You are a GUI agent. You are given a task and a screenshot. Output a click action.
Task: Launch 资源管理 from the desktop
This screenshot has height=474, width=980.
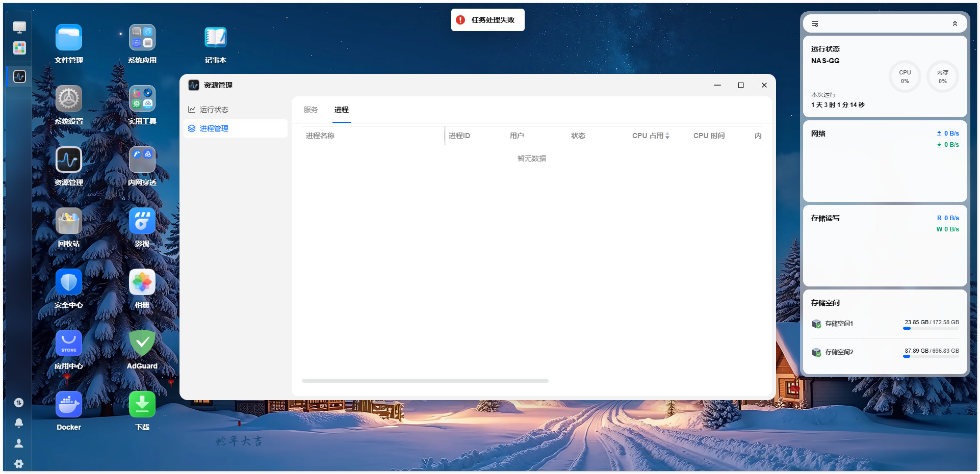tap(69, 160)
